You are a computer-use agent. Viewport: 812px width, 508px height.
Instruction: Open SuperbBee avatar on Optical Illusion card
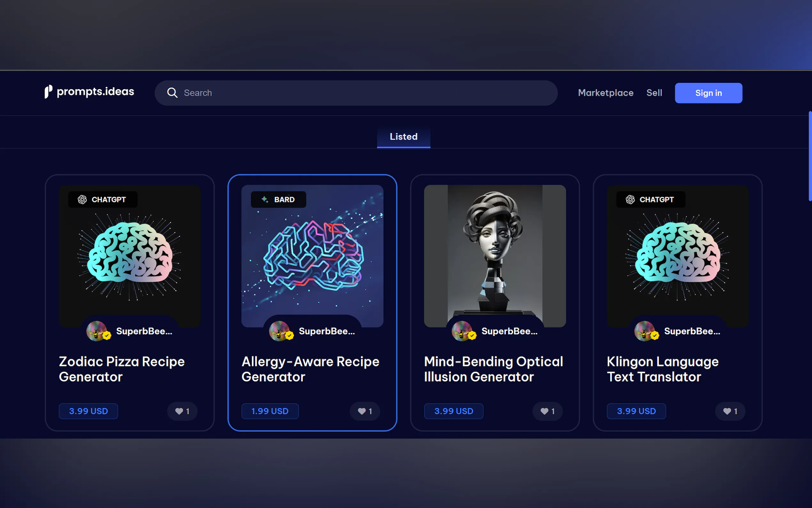(462, 331)
